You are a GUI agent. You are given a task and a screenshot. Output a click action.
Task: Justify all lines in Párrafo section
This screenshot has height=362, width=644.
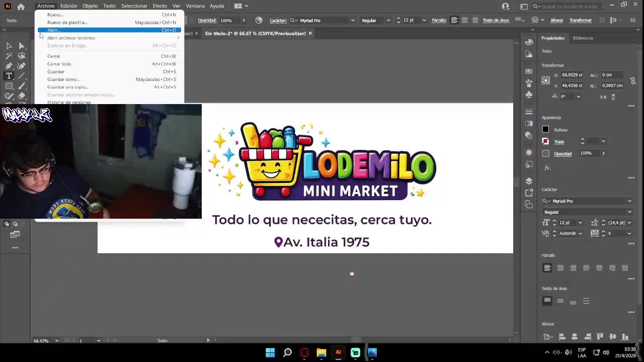625,268
